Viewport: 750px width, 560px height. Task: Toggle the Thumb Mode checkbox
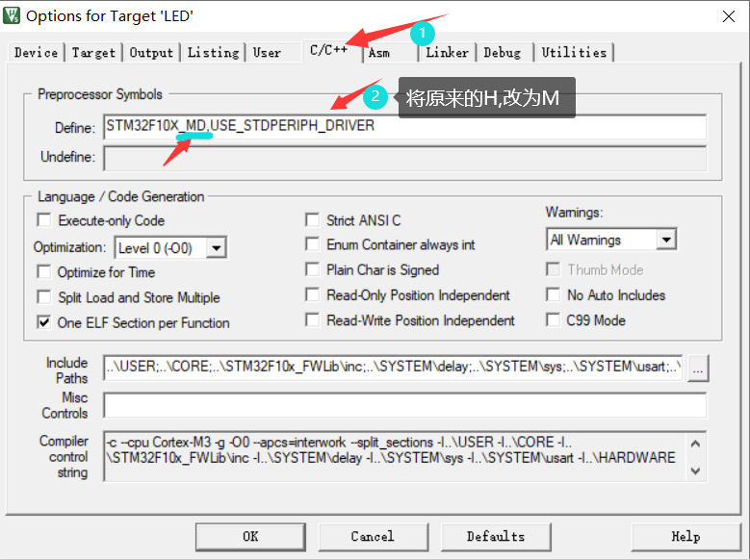click(x=554, y=269)
